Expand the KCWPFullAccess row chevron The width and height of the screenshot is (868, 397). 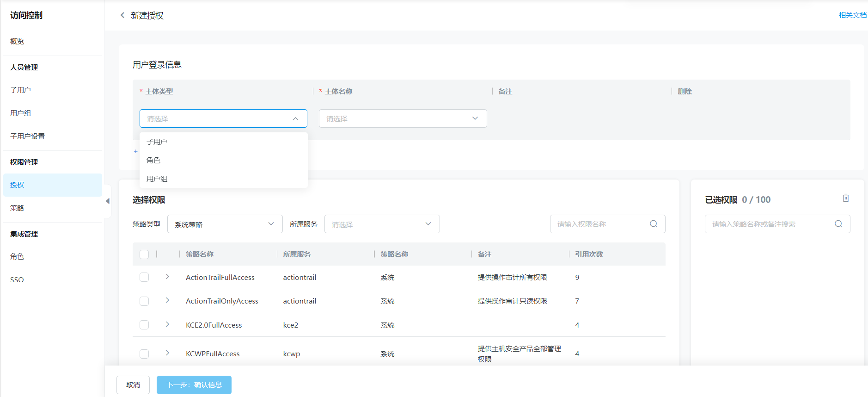pos(167,353)
